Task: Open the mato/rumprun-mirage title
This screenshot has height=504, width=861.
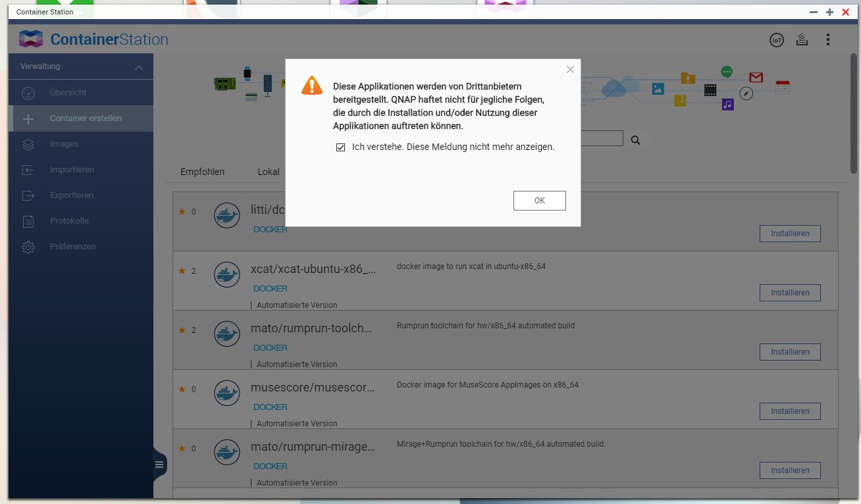Action: 313,447
